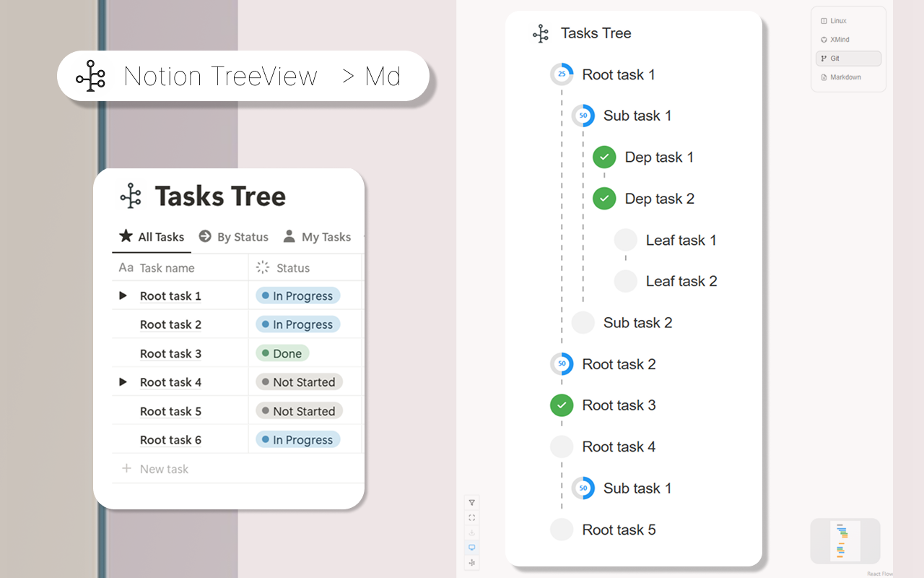Select Linux format in the style menu
The width and height of the screenshot is (924, 578).
(849, 21)
